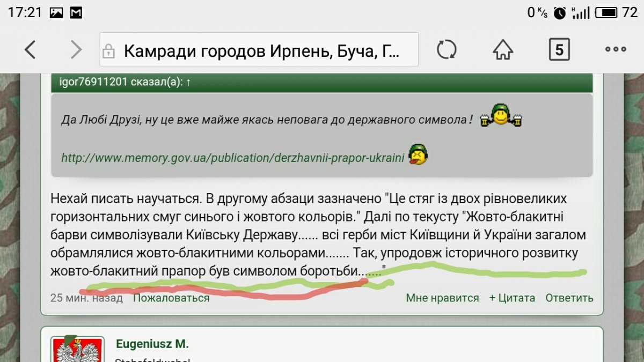Tap the clock reading 17:21
644x362 pixels.
tap(25, 12)
